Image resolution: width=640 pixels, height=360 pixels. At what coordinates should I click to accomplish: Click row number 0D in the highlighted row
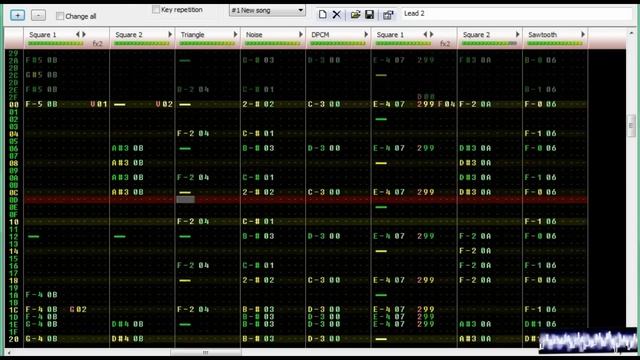13,200
